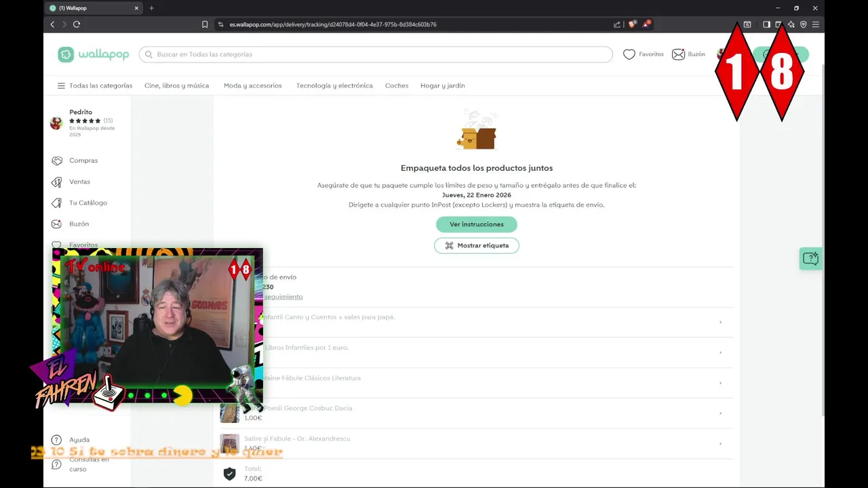Screen dimensions: 868x488
Task: Select Hogar y jardín category
Action: point(443,85)
